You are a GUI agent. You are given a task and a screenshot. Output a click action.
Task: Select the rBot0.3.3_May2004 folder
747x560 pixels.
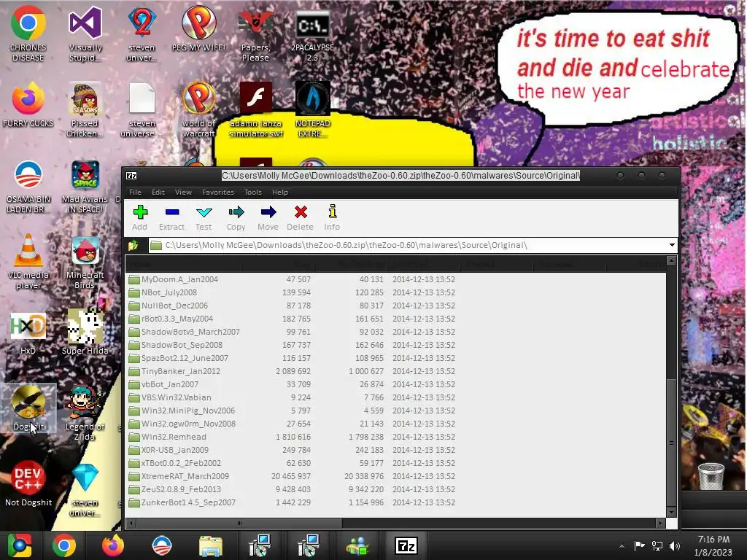pos(171,319)
